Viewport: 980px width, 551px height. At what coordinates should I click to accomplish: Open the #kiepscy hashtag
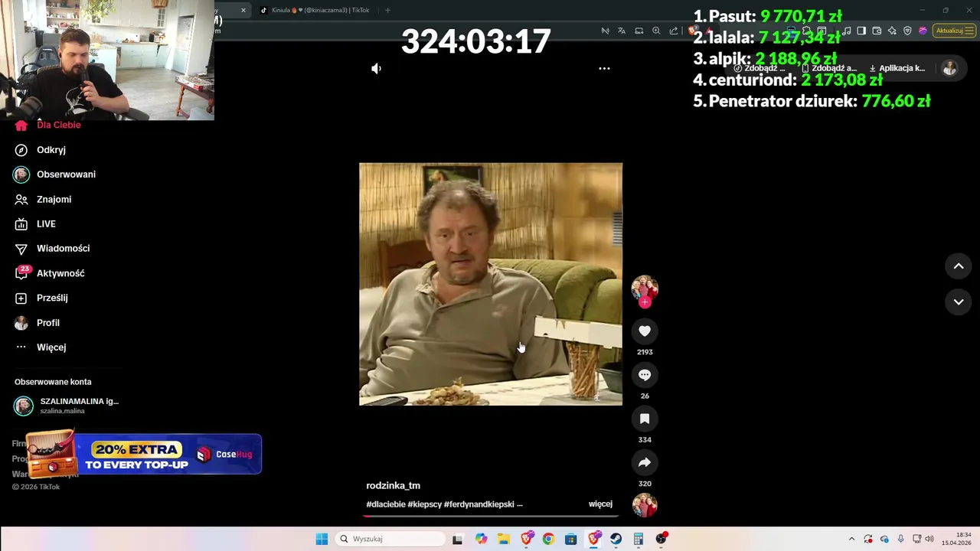click(x=424, y=504)
